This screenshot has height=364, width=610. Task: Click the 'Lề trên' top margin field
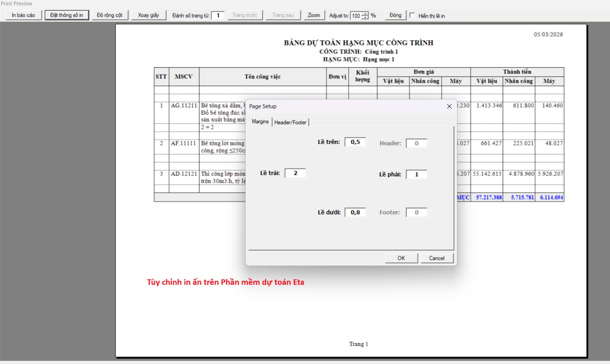tap(355, 142)
